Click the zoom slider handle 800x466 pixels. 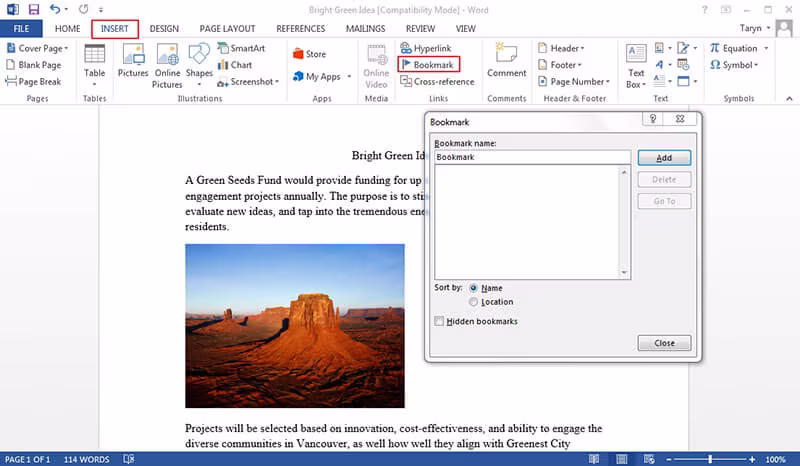click(x=710, y=459)
